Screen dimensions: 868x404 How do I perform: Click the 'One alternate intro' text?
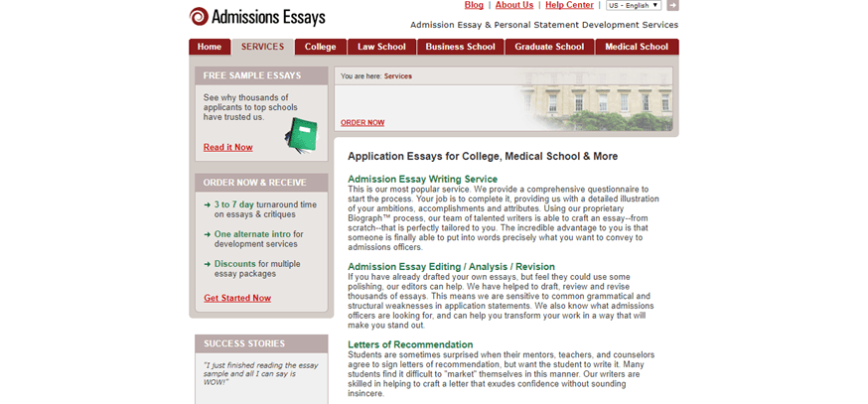pyautogui.click(x=252, y=234)
